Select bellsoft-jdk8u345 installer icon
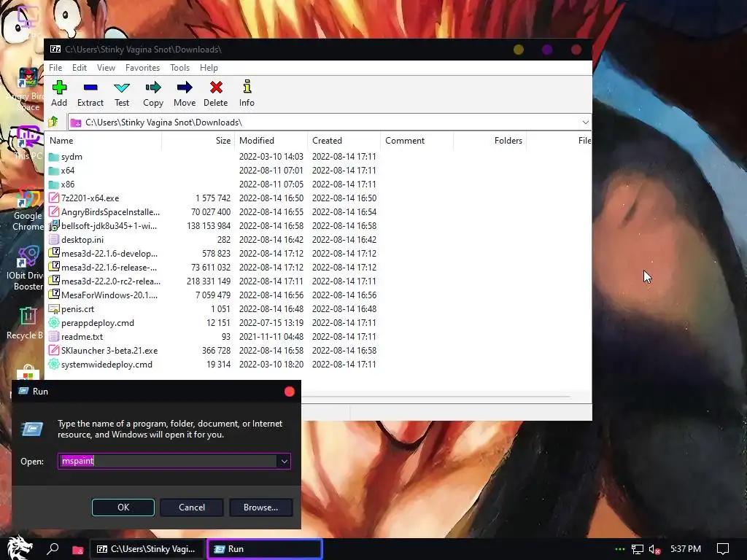The image size is (747, 560). pos(54,225)
